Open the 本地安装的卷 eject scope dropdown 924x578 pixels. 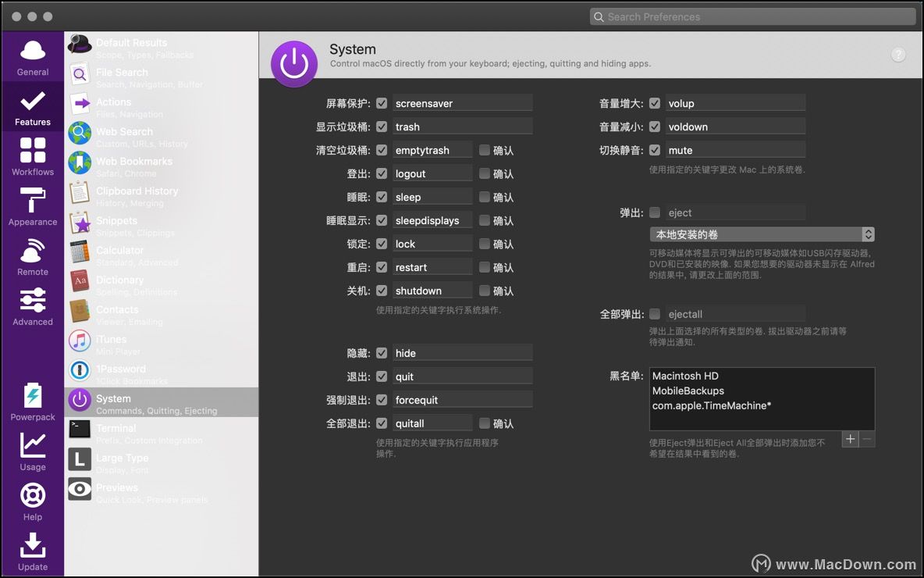tap(762, 234)
